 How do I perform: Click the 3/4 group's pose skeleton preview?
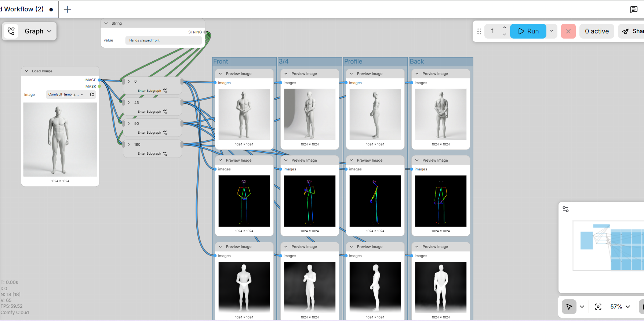tap(310, 201)
